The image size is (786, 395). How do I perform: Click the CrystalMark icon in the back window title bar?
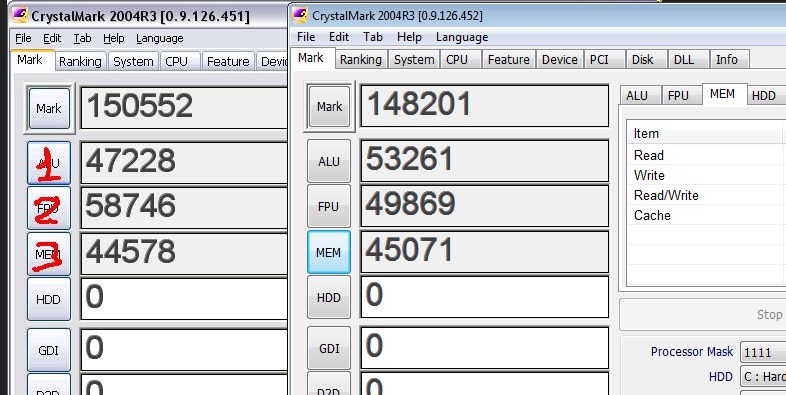20,16
